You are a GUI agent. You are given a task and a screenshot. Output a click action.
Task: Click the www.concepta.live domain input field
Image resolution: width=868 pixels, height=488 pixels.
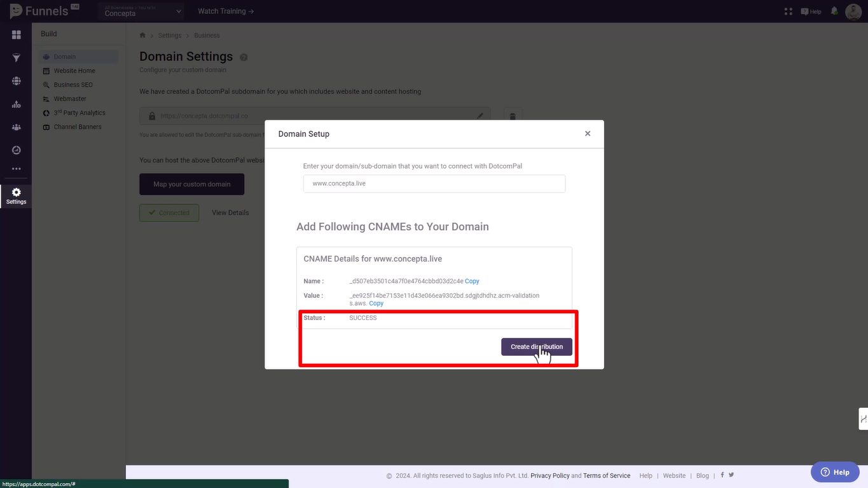pyautogui.click(x=434, y=183)
